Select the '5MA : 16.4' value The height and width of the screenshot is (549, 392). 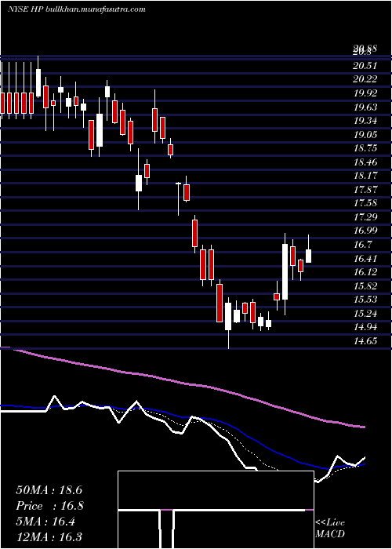pyautogui.click(x=45, y=522)
